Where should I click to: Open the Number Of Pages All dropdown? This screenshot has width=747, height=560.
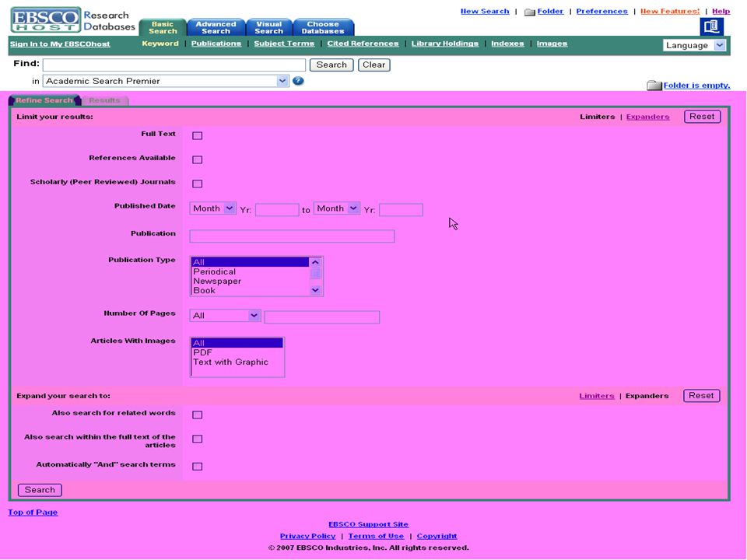point(225,316)
